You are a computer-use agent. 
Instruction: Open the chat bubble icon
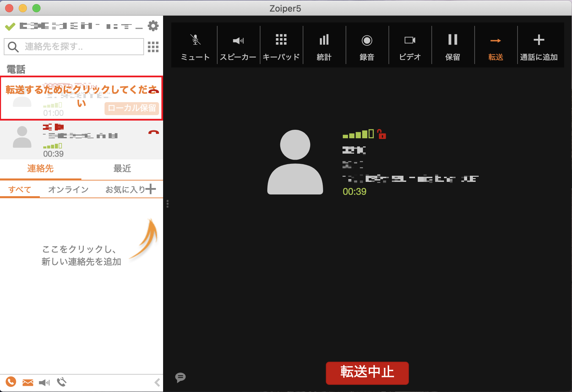coord(180,377)
